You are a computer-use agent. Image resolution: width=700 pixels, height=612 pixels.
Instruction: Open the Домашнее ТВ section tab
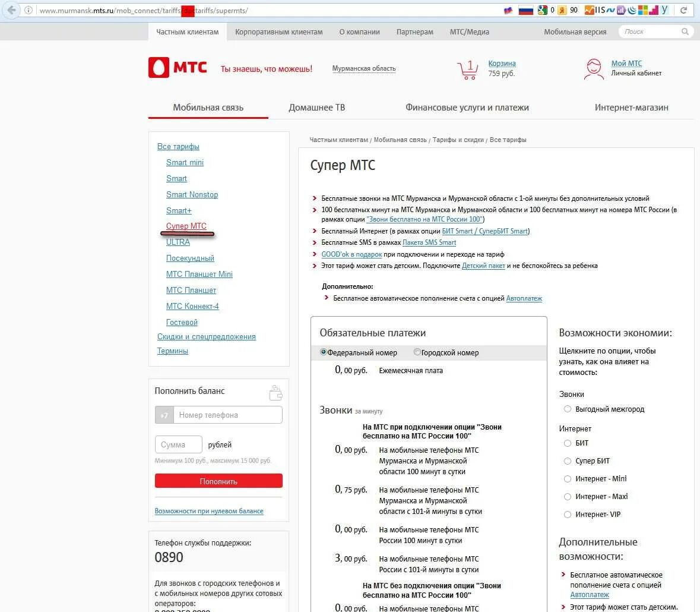point(317,107)
